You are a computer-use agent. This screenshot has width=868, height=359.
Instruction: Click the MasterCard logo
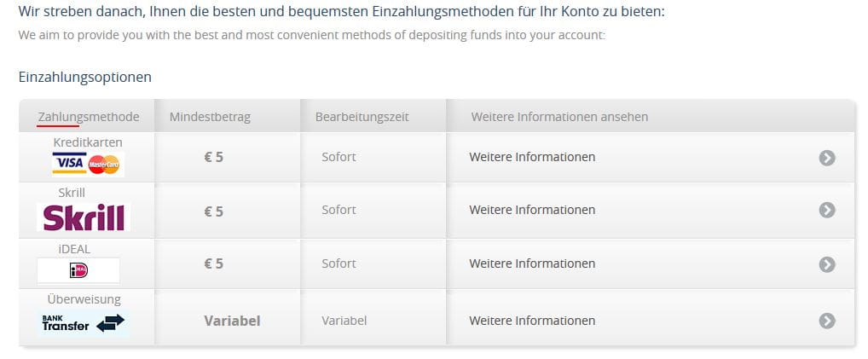[x=103, y=164]
